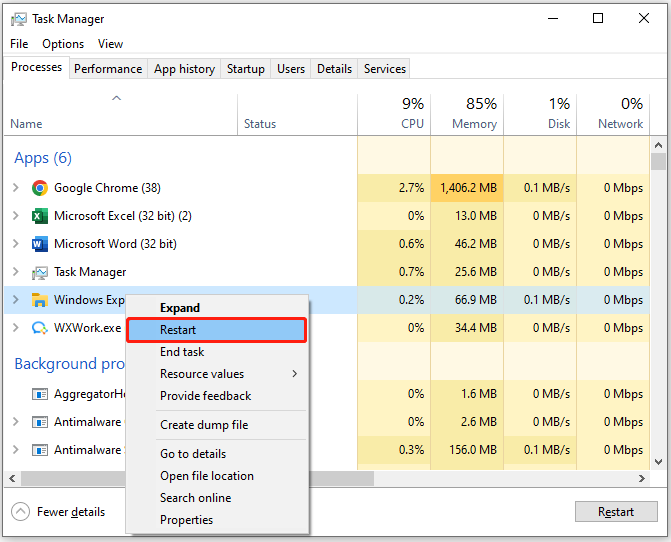
Task: Click the Task Manager row icon
Action: pos(40,272)
